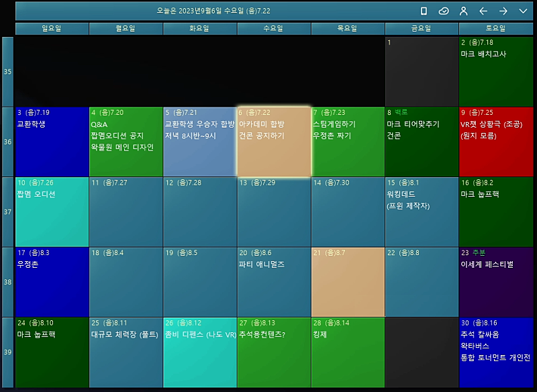Image resolution: width=537 pixels, height=392 pixels.
Task: Select September 10 잡몹 오디션 cell
Action: click(x=52, y=211)
